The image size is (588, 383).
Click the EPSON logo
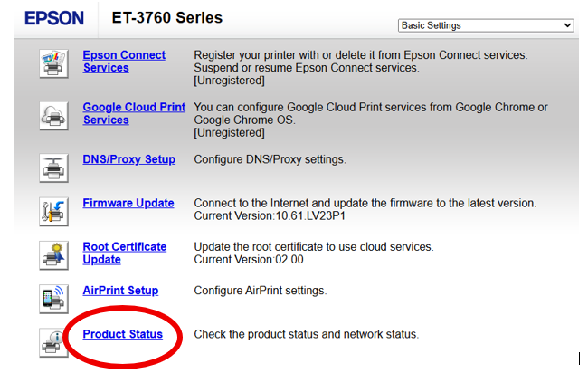click(54, 18)
